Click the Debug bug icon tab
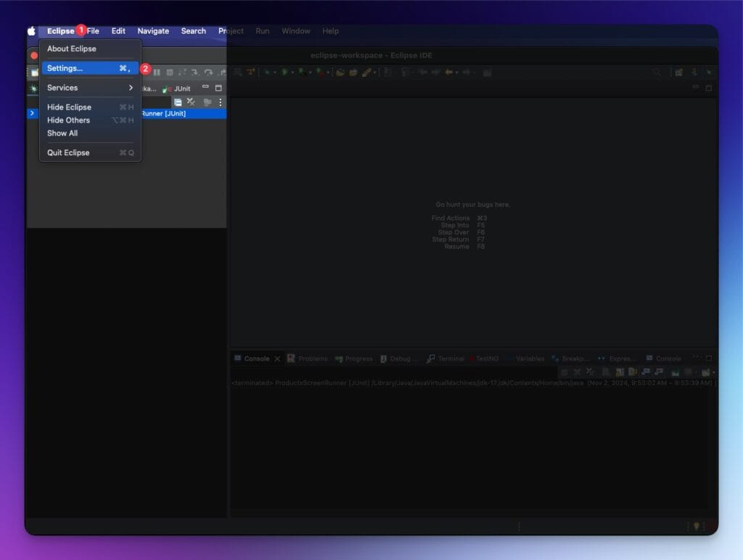743x560 pixels. (33, 88)
